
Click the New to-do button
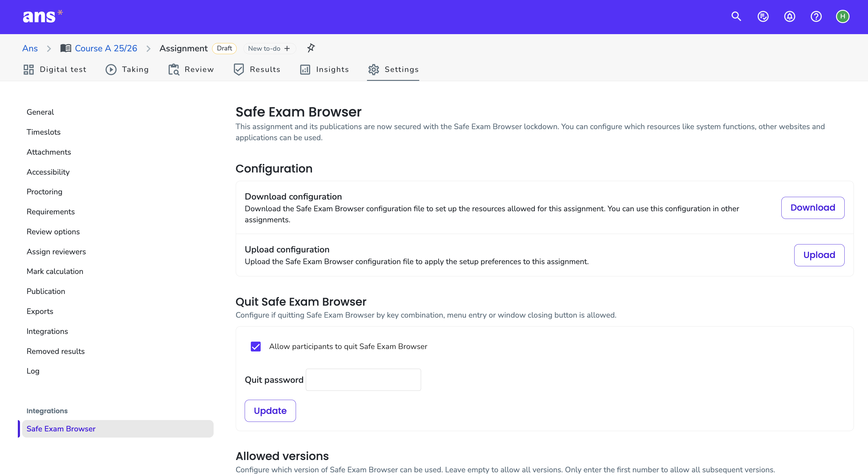pos(269,49)
